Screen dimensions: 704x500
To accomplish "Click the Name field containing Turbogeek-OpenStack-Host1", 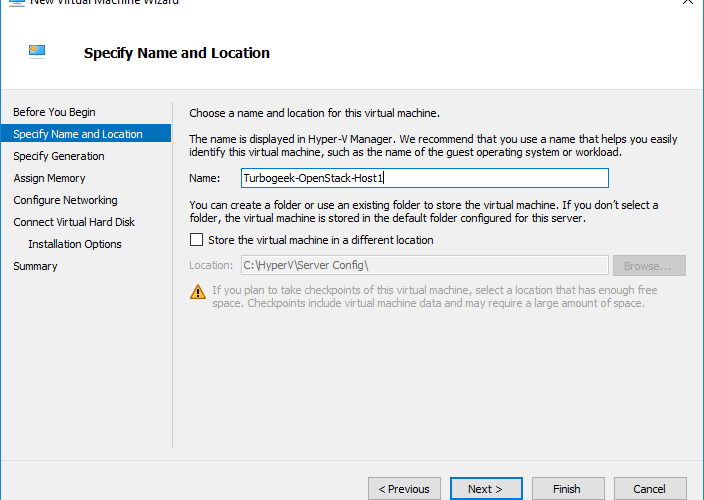I will coord(425,178).
